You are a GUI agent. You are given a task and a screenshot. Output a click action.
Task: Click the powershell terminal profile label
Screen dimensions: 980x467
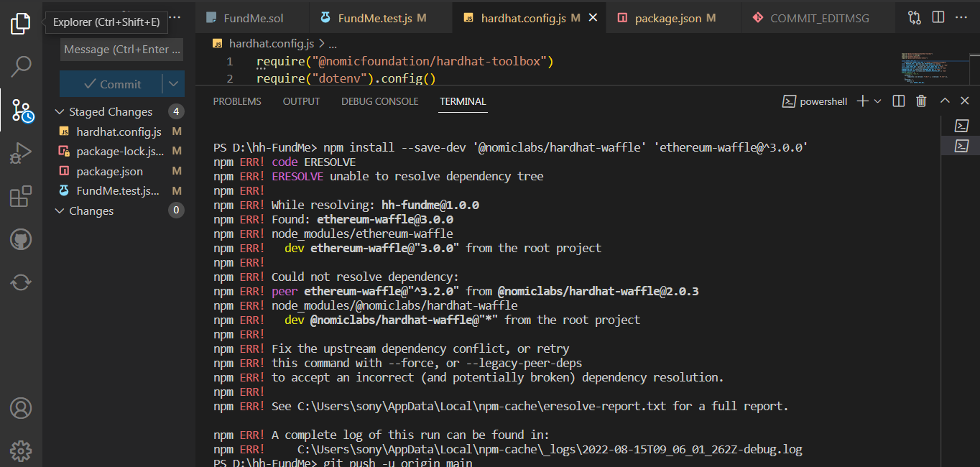pyautogui.click(x=815, y=101)
